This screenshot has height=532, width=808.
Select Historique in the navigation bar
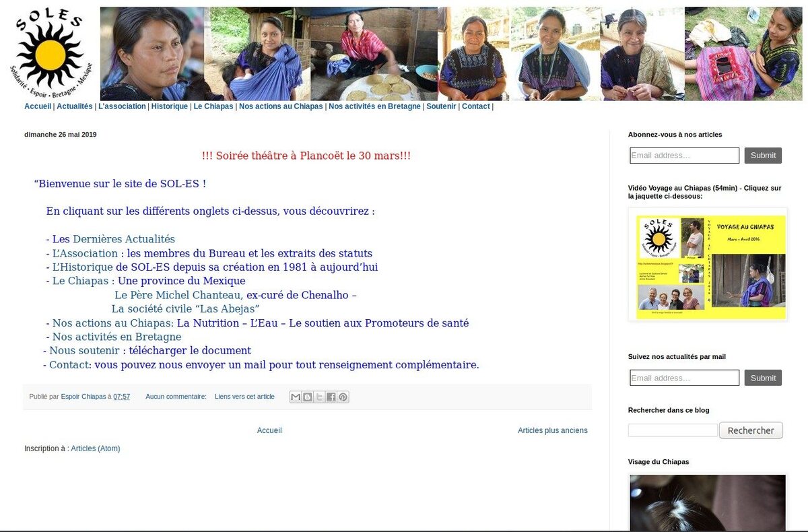[170, 106]
